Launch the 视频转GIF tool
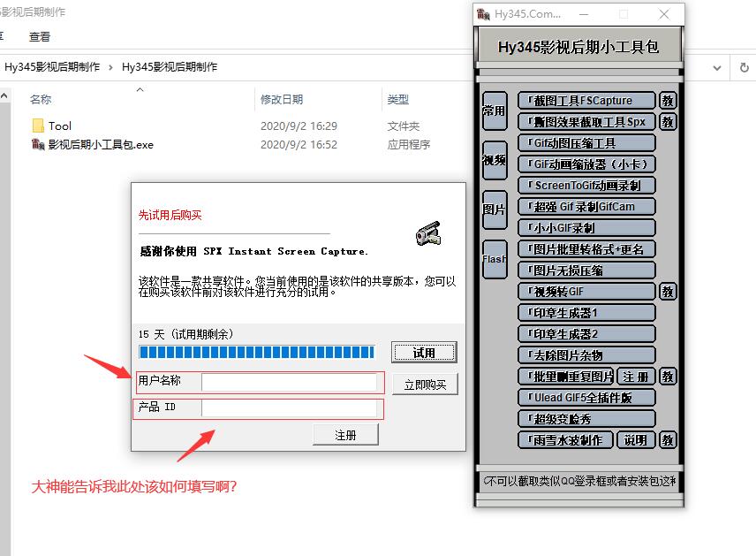 (x=586, y=292)
